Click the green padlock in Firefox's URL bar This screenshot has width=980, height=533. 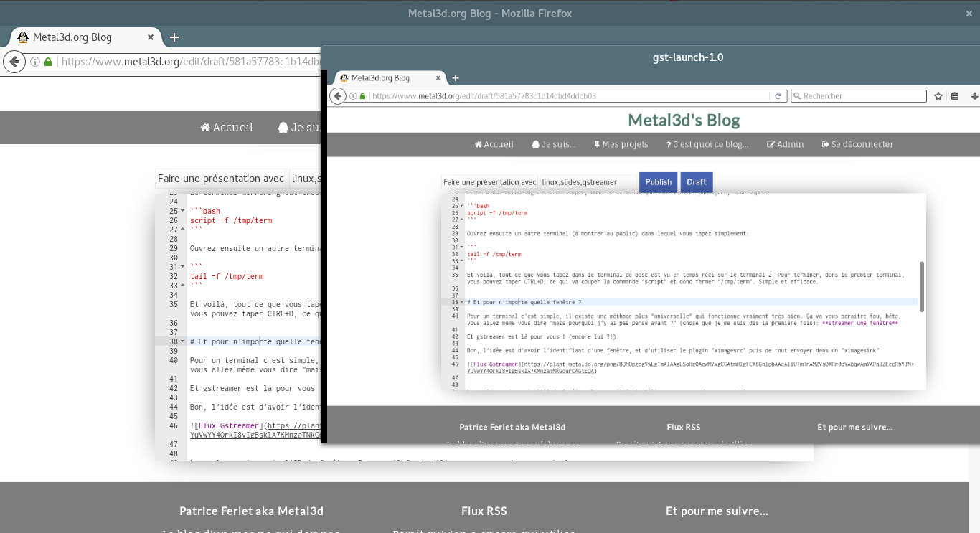(48, 62)
